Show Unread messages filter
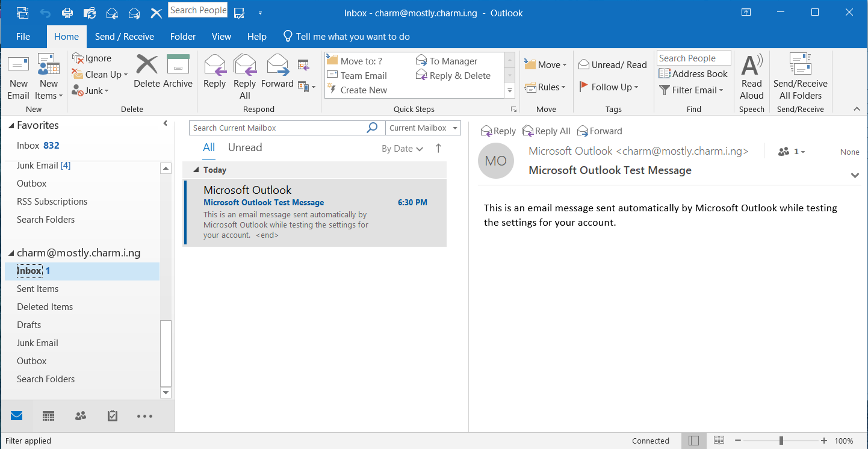This screenshot has width=868, height=449. click(x=245, y=147)
